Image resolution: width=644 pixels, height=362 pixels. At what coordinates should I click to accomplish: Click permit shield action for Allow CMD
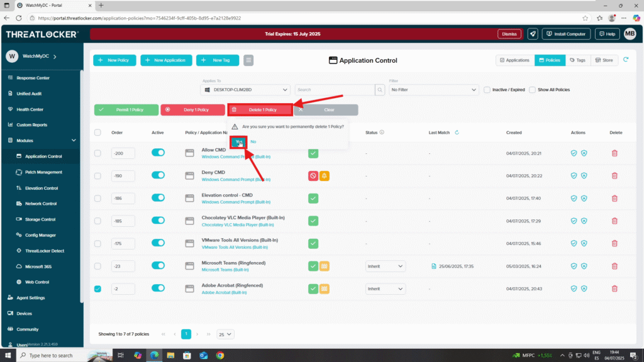click(x=574, y=153)
